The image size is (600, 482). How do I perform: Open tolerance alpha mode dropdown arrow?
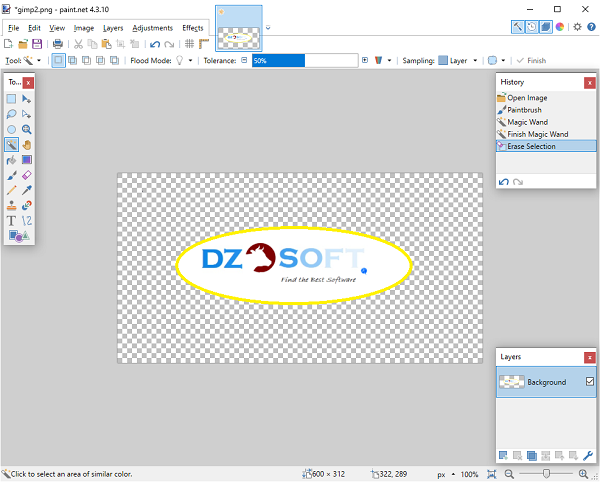click(390, 60)
